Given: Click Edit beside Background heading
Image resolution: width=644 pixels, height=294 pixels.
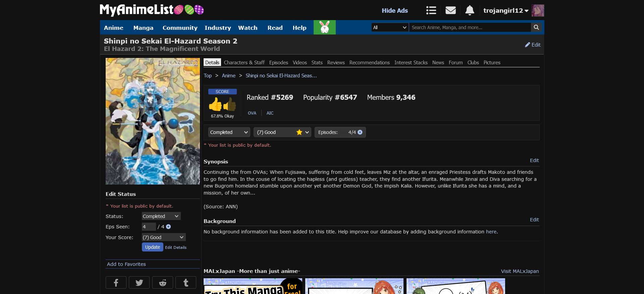Looking at the screenshot, I should pos(534,220).
